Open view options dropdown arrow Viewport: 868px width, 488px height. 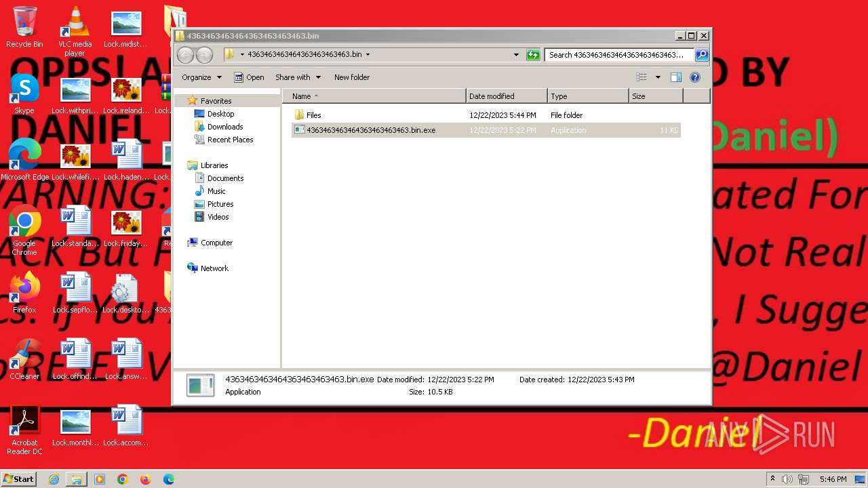(x=657, y=77)
